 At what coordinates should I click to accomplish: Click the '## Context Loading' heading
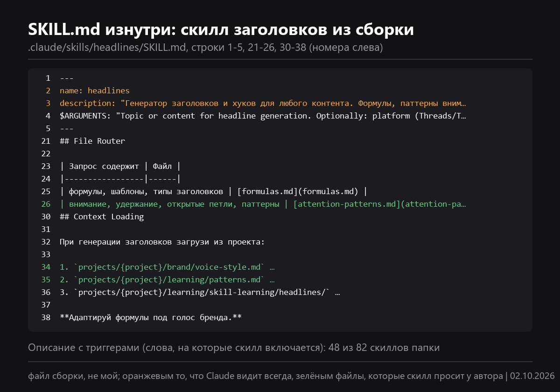[102, 217]
